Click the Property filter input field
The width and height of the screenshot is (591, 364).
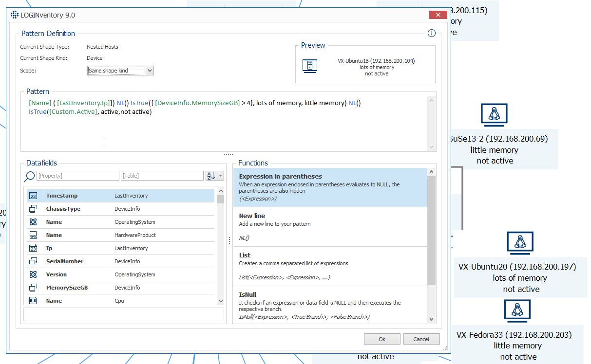pos(78,176)
